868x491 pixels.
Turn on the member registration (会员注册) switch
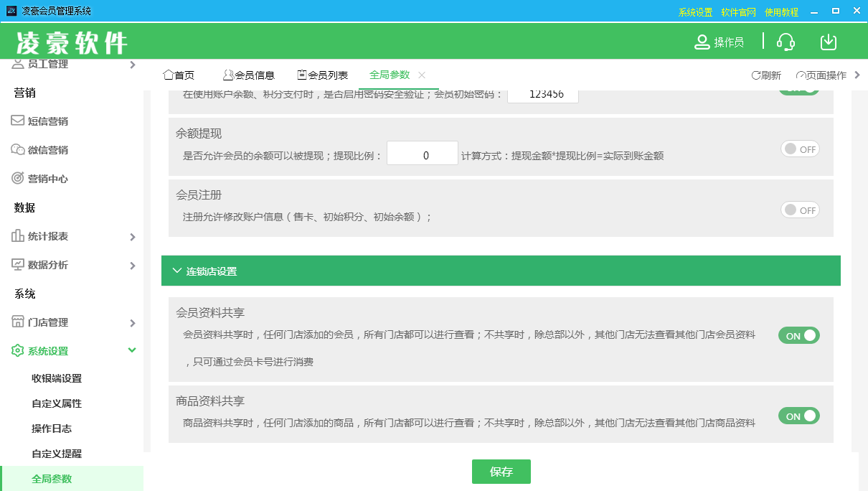[800, 210]
